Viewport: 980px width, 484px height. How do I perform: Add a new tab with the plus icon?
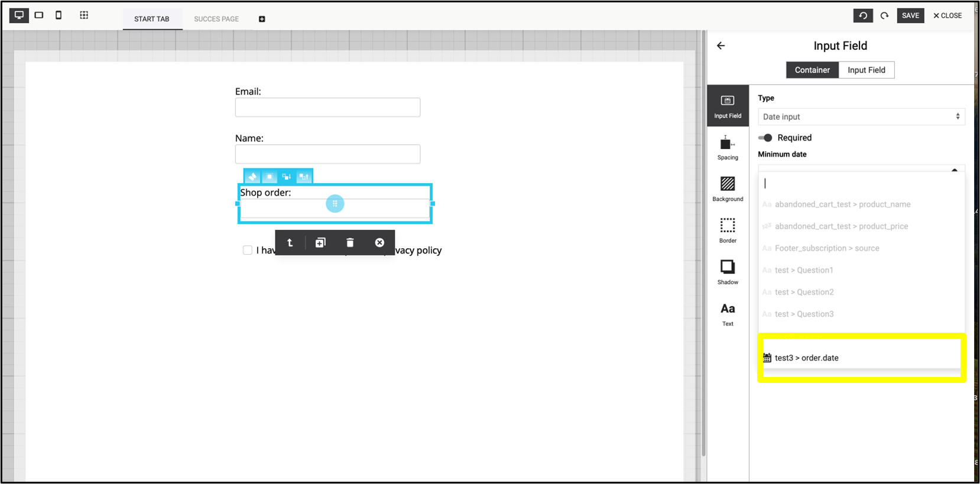coord(262,19)
